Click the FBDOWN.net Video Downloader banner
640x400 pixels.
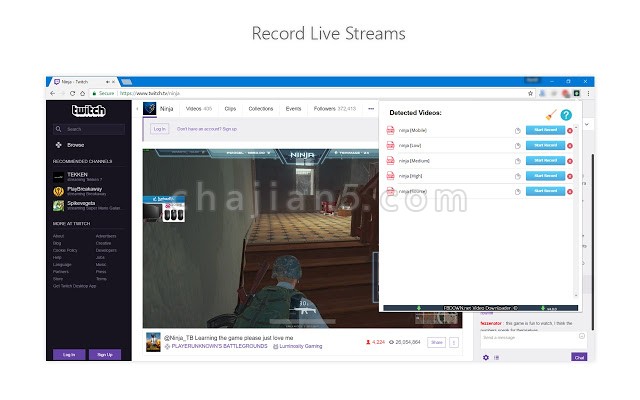click(480, 308)
